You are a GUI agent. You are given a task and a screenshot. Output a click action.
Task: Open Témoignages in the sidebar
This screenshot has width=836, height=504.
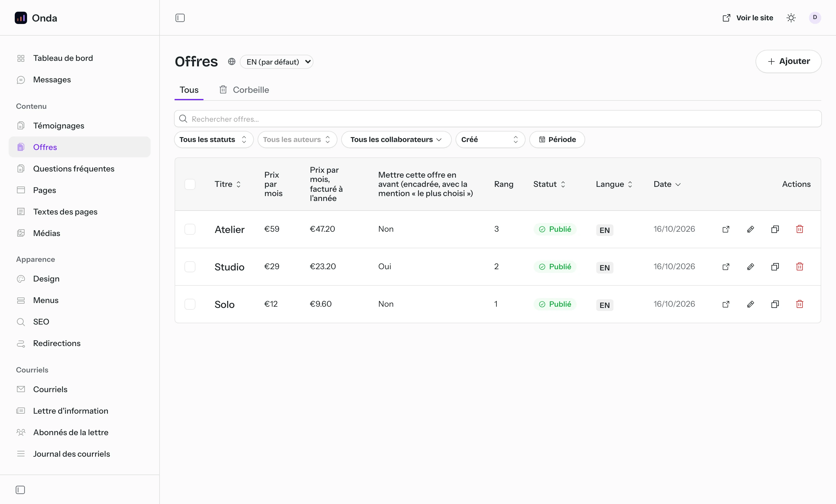[79, 126]
